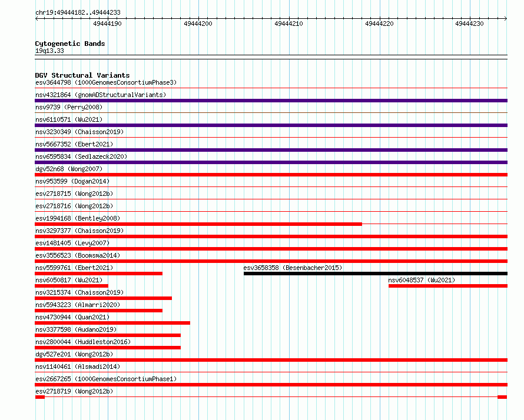524x420 pixels.
Task: Click the red bar under nsv5599761
Action: pos(98,274)
